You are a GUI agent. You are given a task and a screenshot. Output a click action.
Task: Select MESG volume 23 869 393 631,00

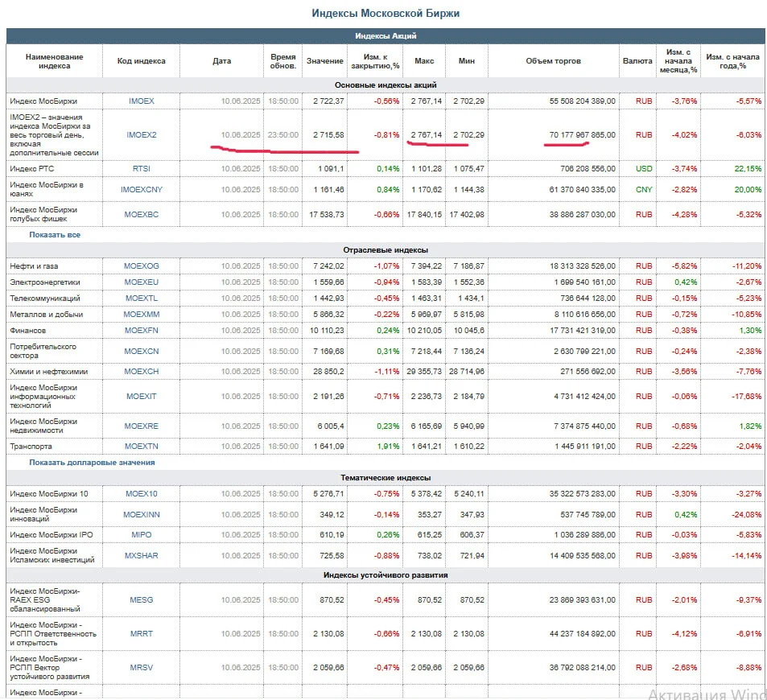point(582,599)
